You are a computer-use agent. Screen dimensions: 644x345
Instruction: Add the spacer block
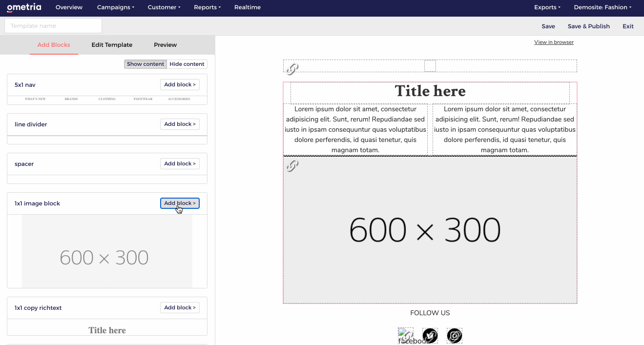[x=180, y=163]
